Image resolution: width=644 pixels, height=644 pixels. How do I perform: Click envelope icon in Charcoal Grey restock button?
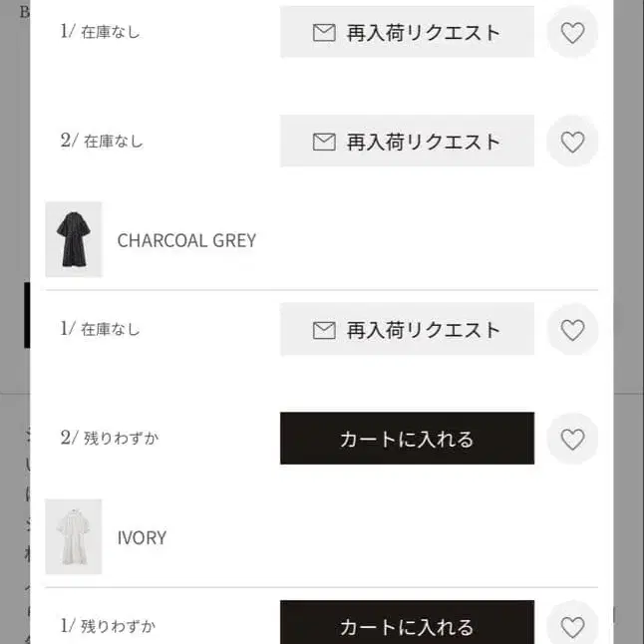pos(324,330)
